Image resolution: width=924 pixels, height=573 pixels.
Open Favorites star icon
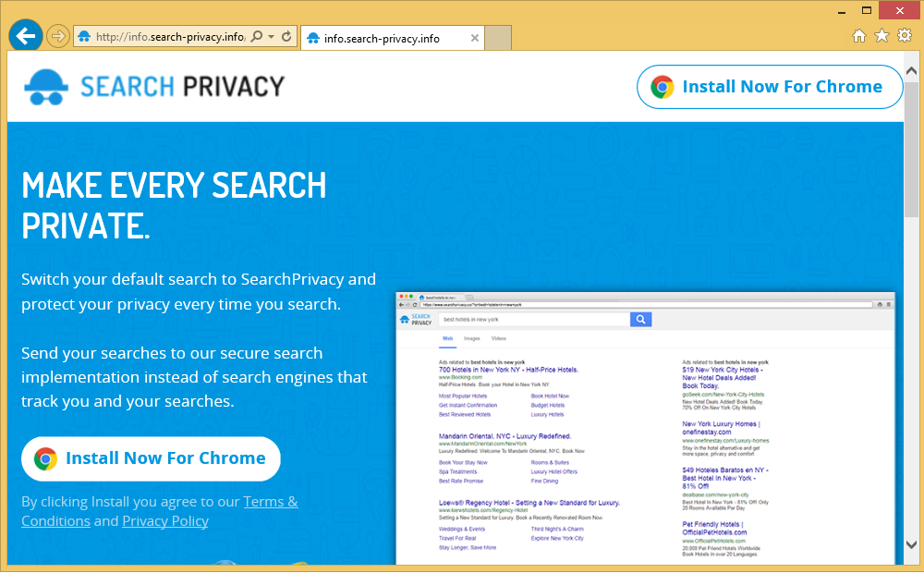coord(881,36)
